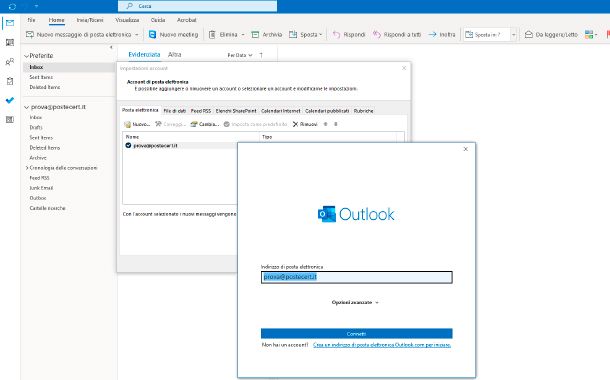Click the create Outlook.com address link
The image size is (610, 380).
pos(382,345)
